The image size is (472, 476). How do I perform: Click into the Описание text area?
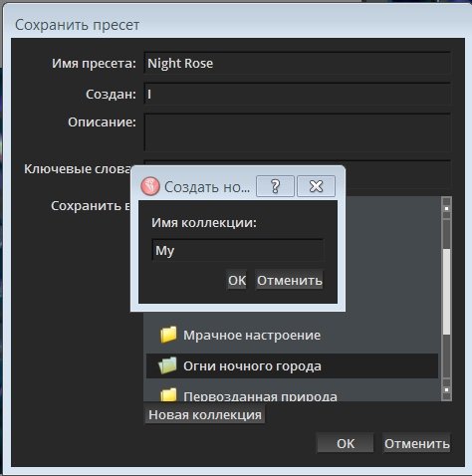(298, 132)
